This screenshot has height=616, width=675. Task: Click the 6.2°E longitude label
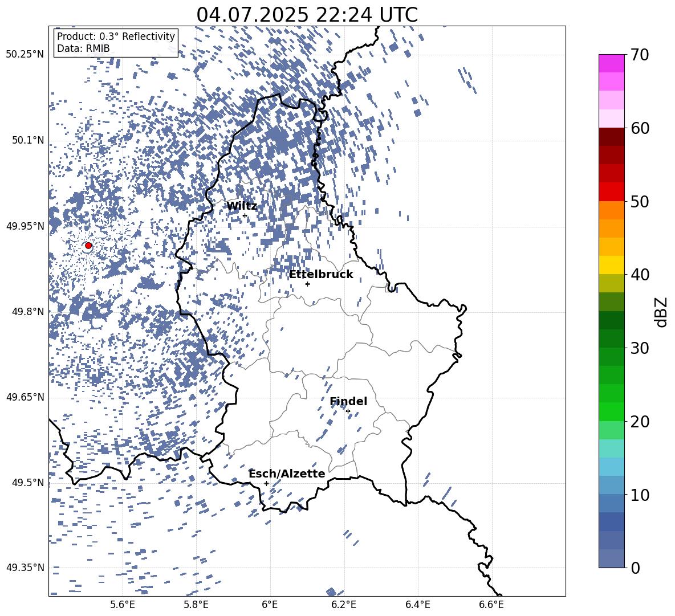click(344, 605)
